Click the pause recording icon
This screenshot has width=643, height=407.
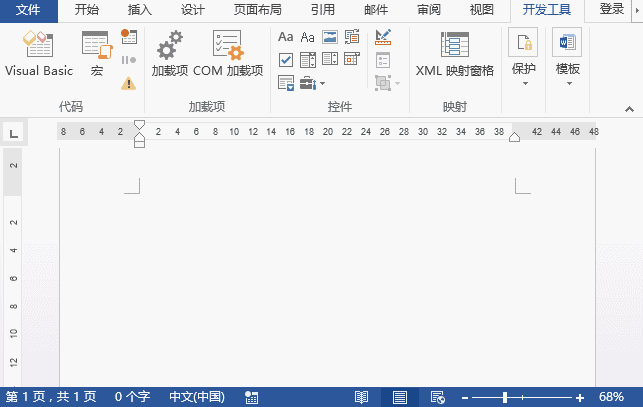click(x=129, y=60)
